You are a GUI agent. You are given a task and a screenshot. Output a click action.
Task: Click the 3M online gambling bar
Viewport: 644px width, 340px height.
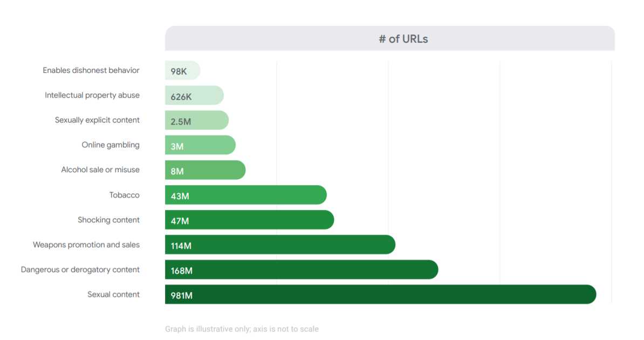click(200, 145)
